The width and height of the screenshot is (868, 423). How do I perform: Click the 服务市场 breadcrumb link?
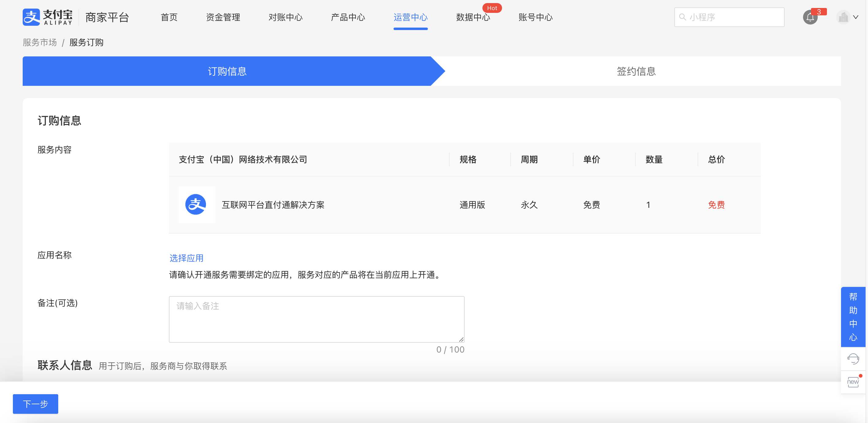point(40,43)
